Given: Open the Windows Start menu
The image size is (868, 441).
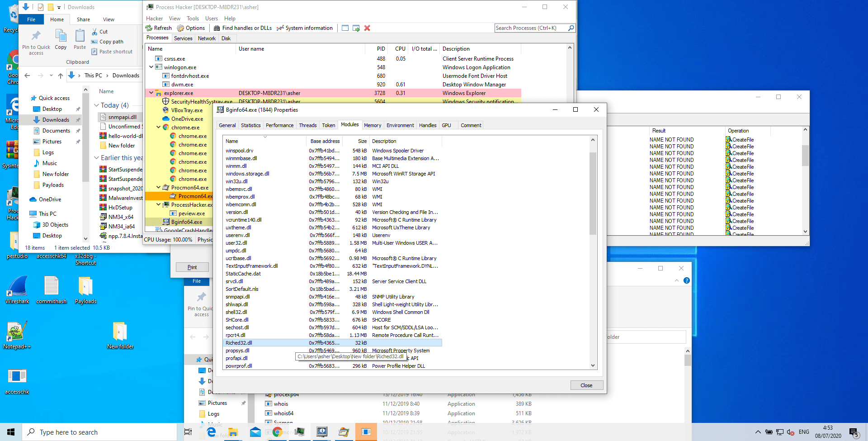Looking at the screenshot, I should click(11, 432).
